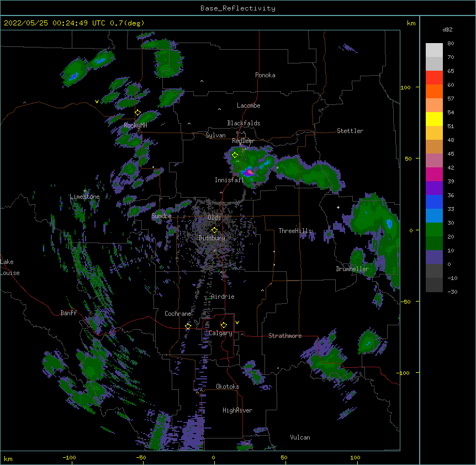
Task: Click the 80 value on the dBZ scale
Action: click(451, 44)
